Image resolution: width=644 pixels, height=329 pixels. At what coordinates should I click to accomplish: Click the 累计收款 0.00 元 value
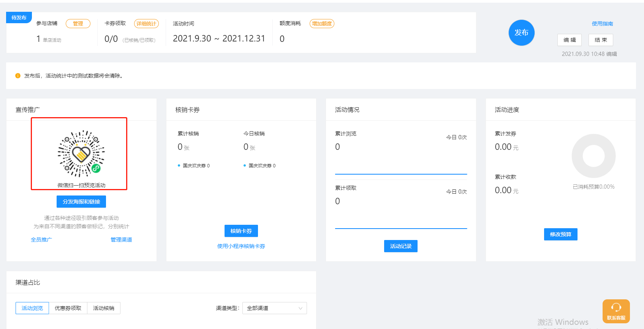coord(506,190)
